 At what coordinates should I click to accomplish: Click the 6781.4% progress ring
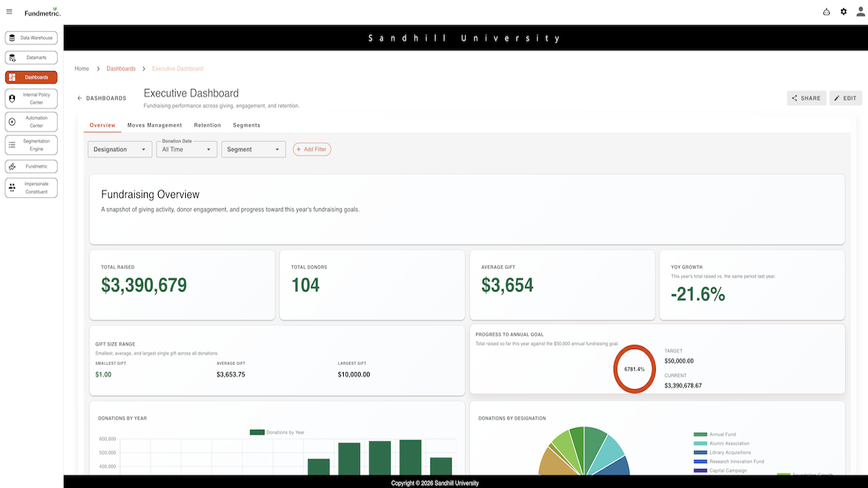click(x=634, y=369)
